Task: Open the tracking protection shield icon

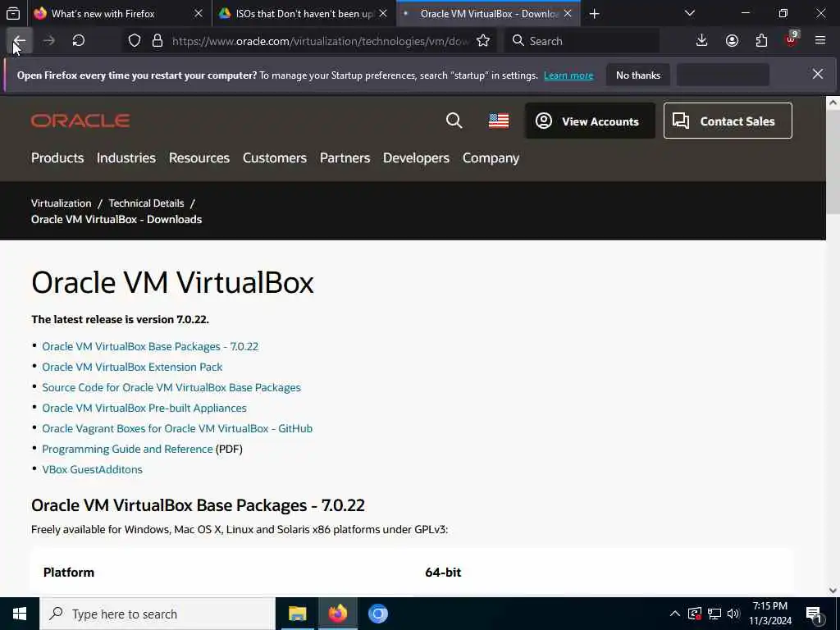Action: (x=135, y=41)
